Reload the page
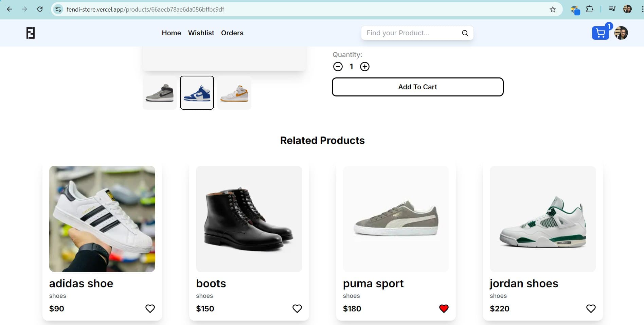The image size is (644, 325). click(x=40, y=9)
